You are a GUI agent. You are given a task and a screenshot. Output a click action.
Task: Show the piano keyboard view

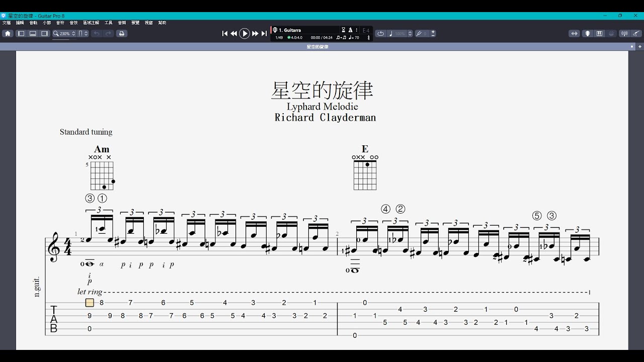pyautogui.click(x=599, y=34)
